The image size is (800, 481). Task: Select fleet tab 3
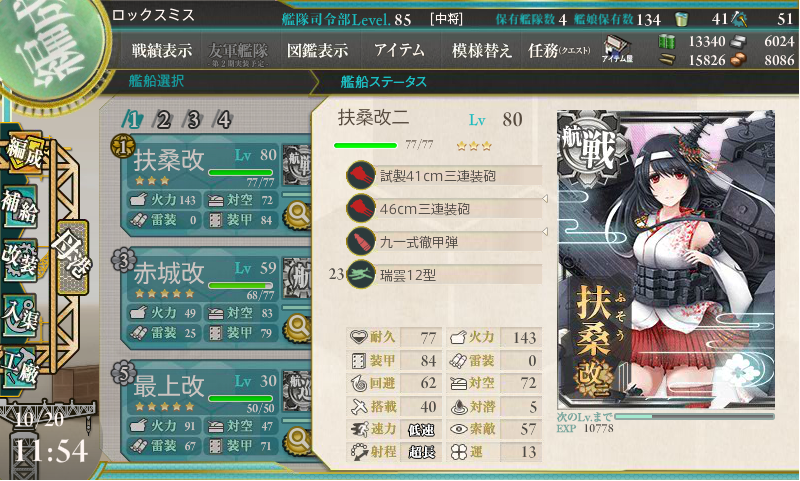[x=193, y=120]
